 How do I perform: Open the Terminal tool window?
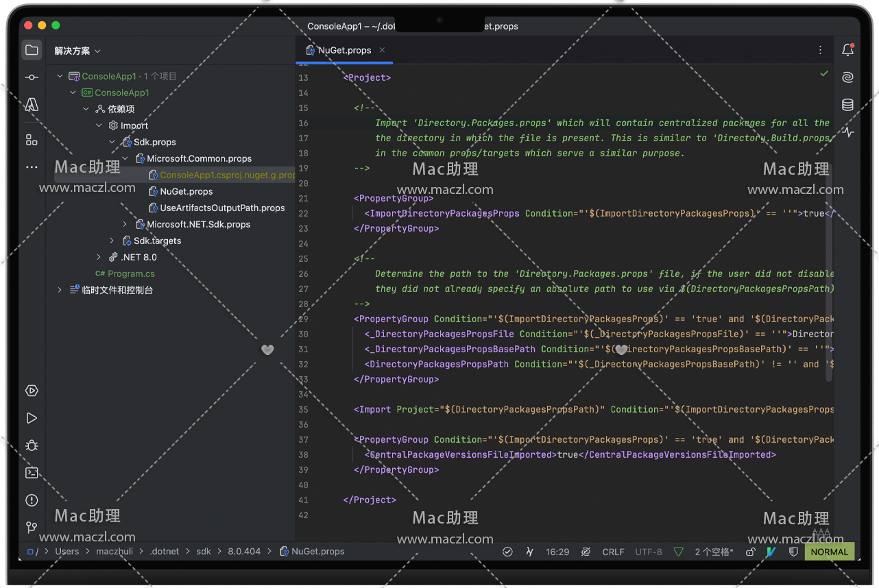(32, 473)
